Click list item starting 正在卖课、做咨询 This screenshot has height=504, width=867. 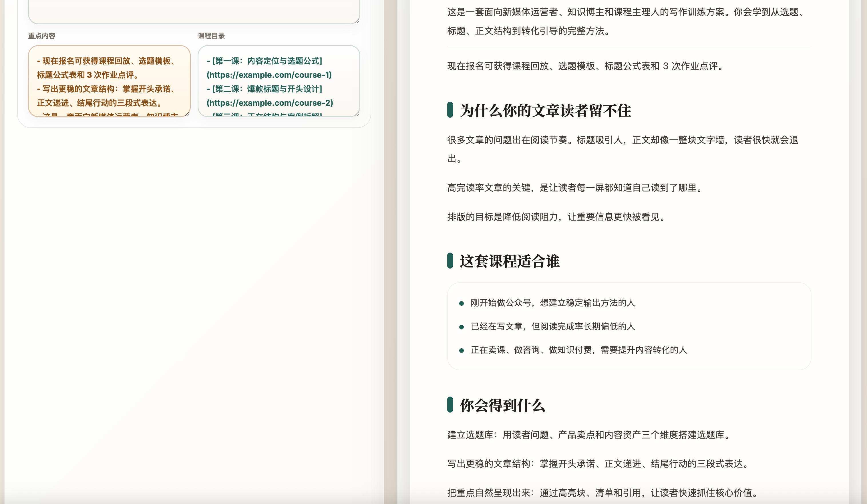tap(579, 350)
